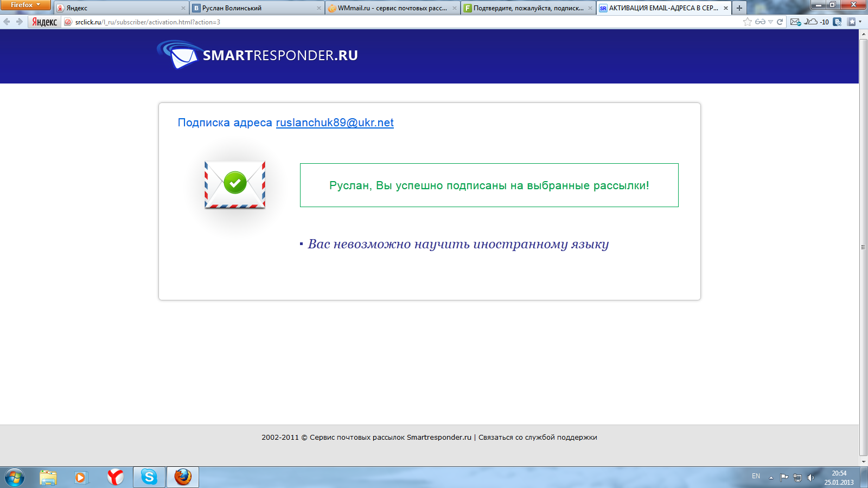Open the network tray icon

click(x=797, y=478)
